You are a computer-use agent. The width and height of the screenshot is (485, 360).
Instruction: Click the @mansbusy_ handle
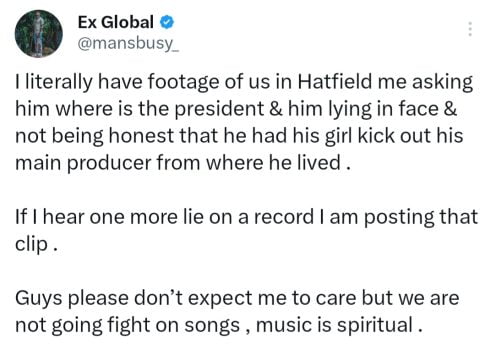129,43
